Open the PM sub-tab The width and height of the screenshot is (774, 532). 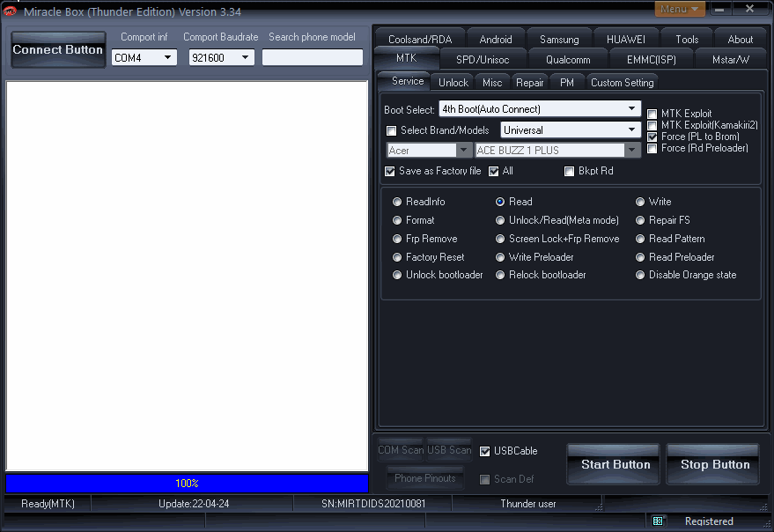[x=567, y=83]
